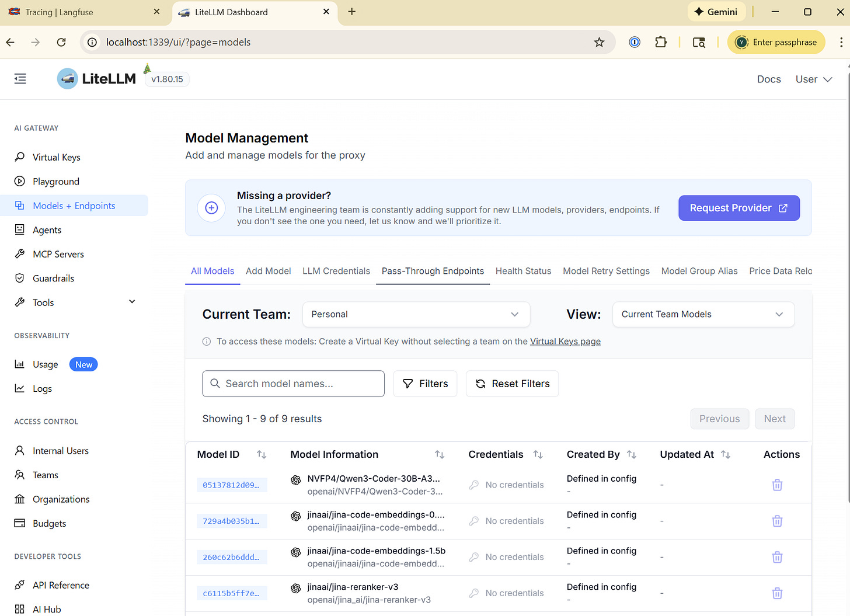Viewport: 850px width, 616px height.
Task: Expand the Tools submenu chevron
Action: [x=132, y=302]
